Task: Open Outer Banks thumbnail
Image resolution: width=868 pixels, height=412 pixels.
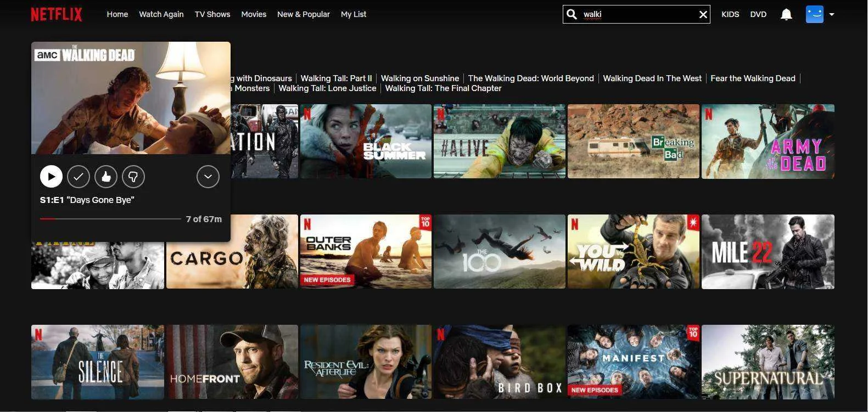Action: (x=366, y=251)
